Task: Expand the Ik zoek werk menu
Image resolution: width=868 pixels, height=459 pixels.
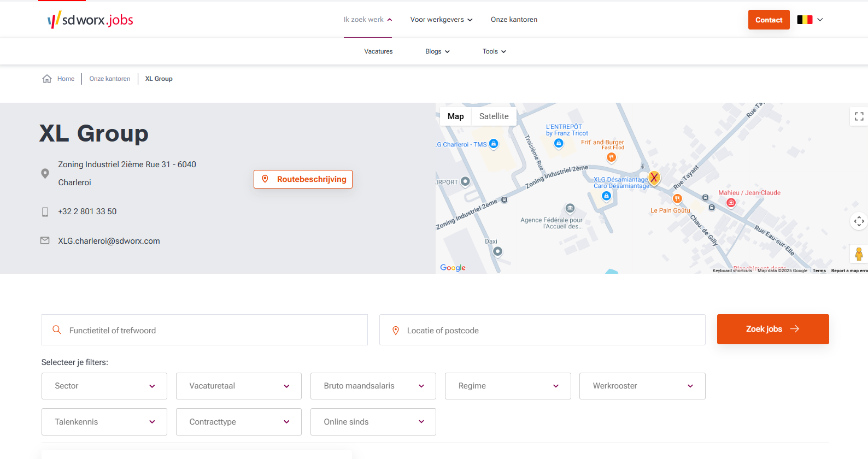Action: pyautogui.click(x=367, y=20)
